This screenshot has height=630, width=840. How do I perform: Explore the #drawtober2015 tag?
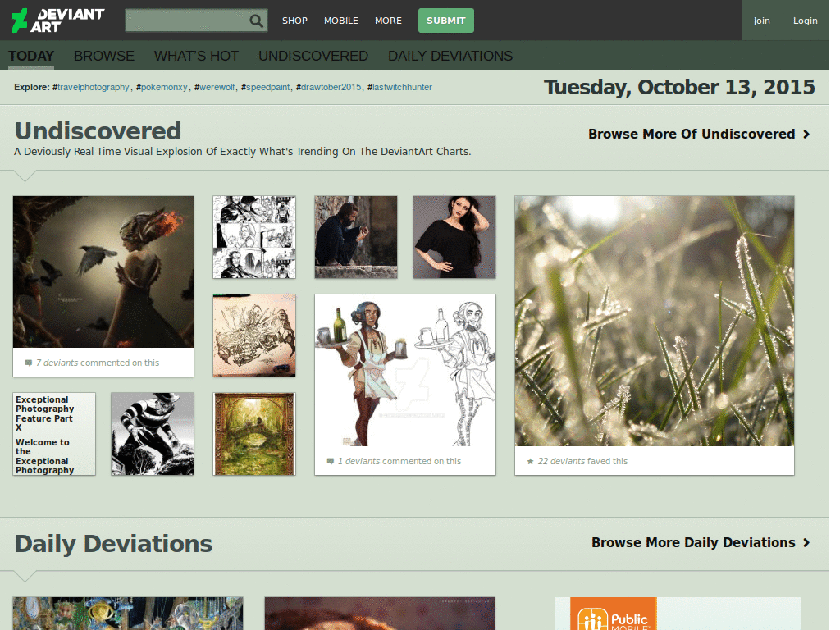point(329,87)
